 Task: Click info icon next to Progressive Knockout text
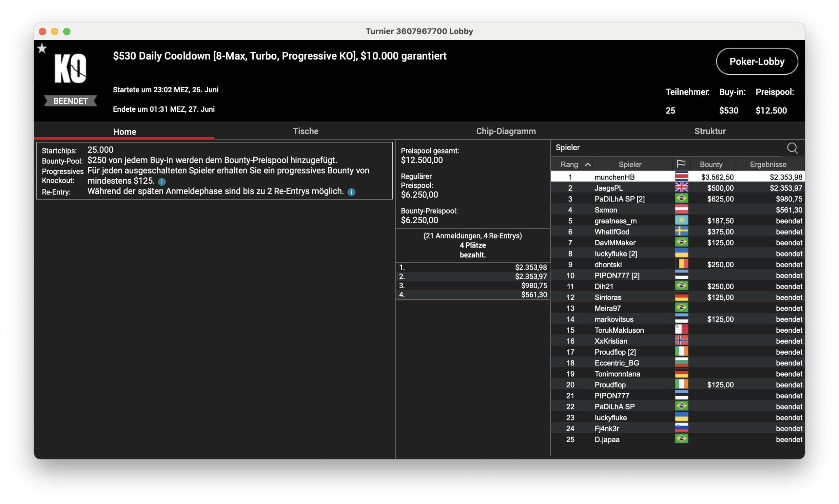[162, 181]
